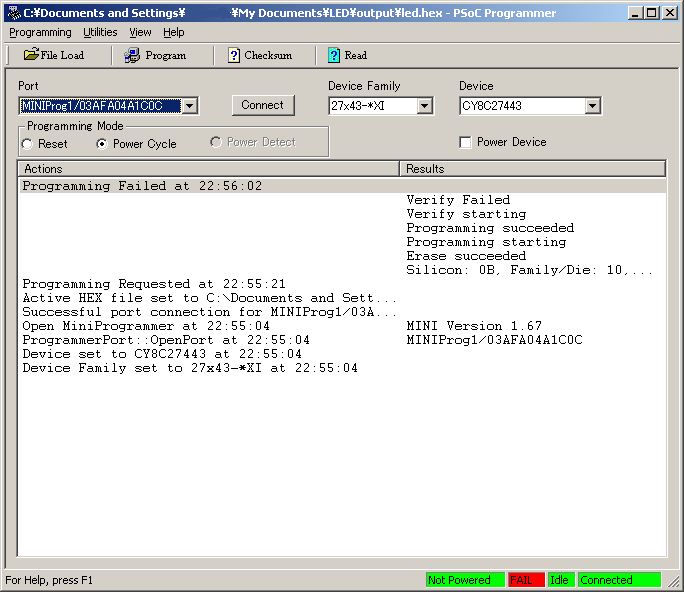The height and width of the screenshot is (592, 684).
Task: Click the Read toolbar icon
Action: (x=334, y=55)
